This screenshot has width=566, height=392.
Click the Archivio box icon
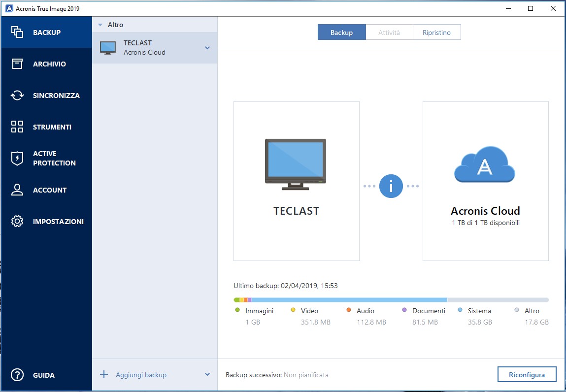click(17, 64)
